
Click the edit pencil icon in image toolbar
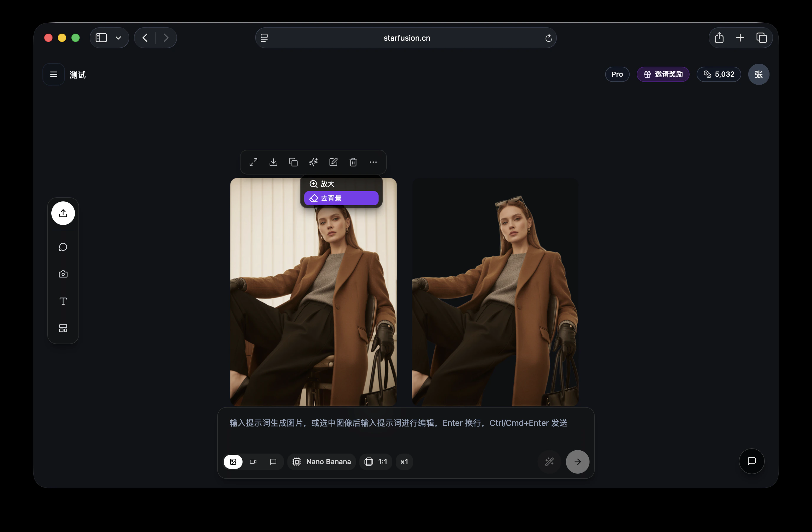(x=333, y=162)
